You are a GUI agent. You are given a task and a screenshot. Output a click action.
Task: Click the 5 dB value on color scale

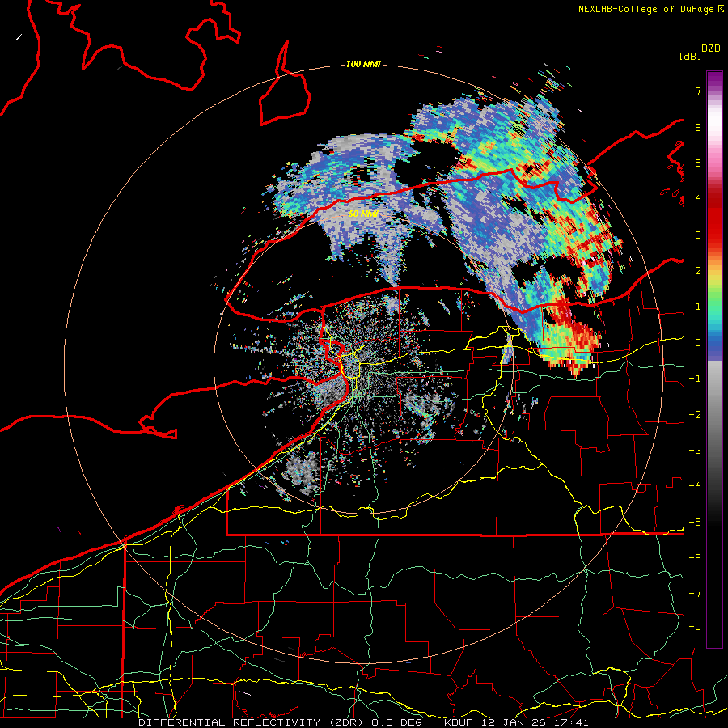pos(698,163)
